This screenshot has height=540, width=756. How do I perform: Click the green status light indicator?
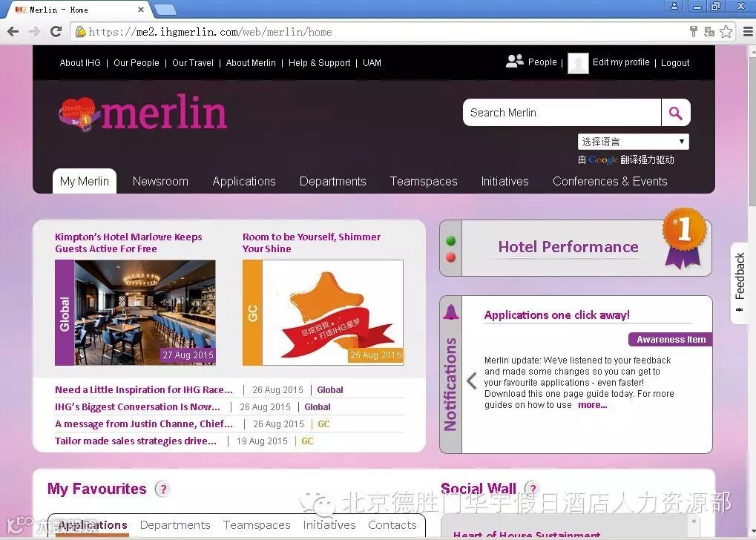pos(451,240)
